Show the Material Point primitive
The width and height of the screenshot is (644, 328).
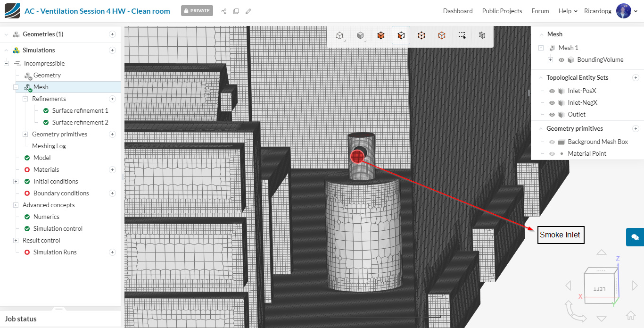click(552, 154)
